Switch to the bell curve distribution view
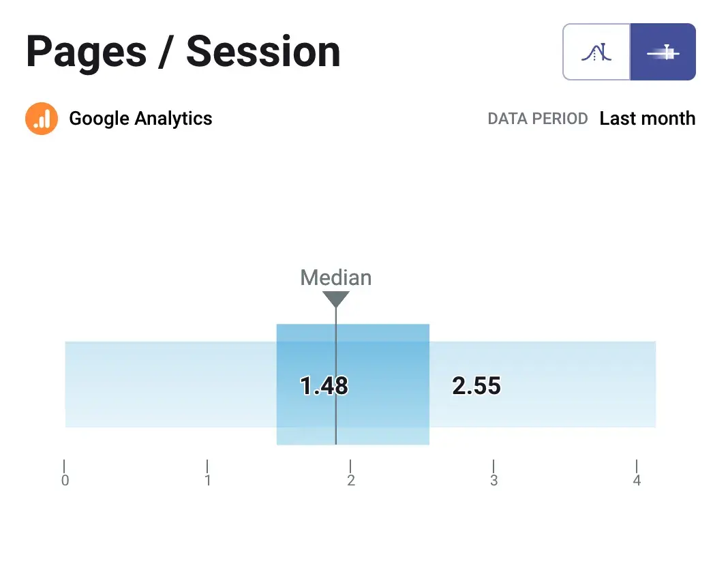Screen dimensions: 728x570 coord(596,52)
